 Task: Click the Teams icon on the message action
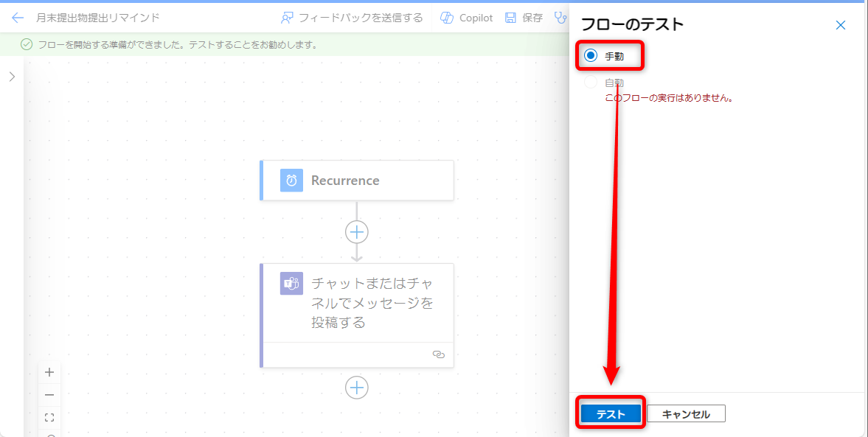pyautogui.click(x=291, y=283)
